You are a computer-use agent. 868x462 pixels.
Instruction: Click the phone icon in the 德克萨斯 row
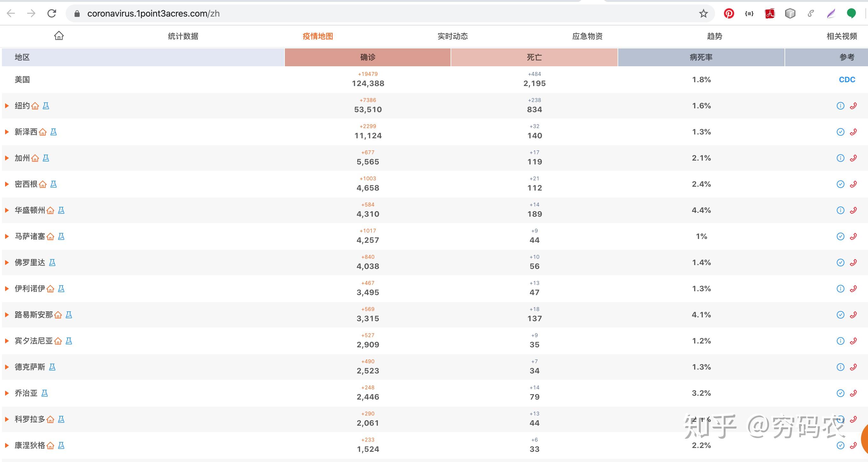[853, 367]
